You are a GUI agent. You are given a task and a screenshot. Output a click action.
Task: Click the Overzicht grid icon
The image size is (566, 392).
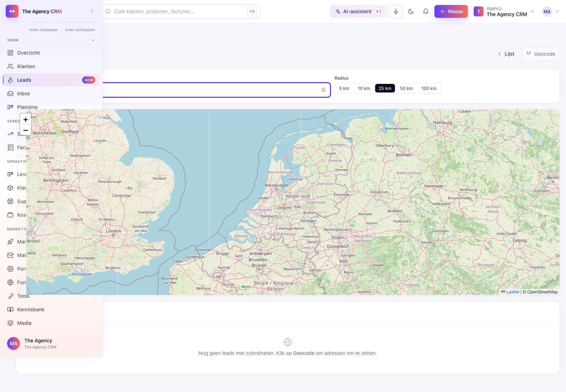coord(10,53)
